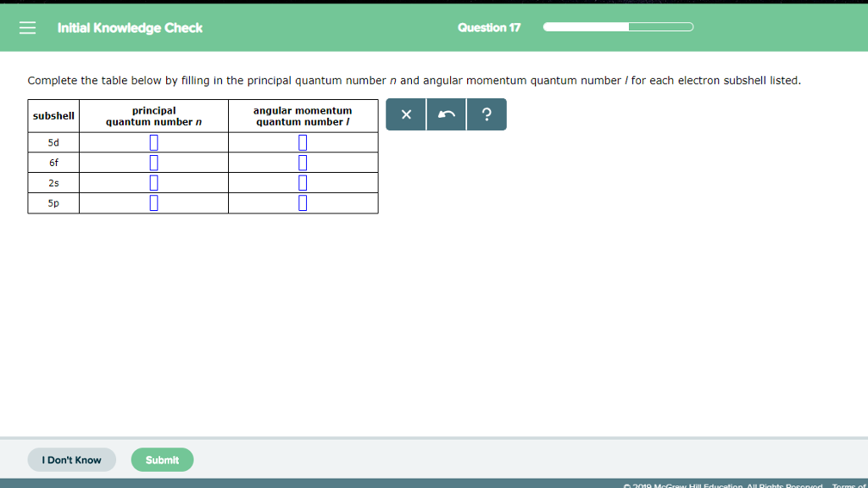Click the angular momentum input for 5p
The height and width of the screenshot is (488, 868).
[x=303, y=202]
